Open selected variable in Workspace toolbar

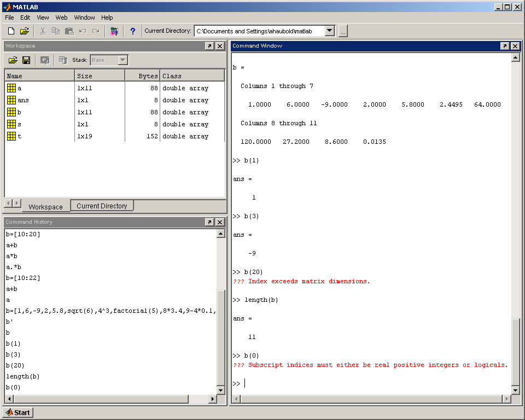(x=44, y=60)
